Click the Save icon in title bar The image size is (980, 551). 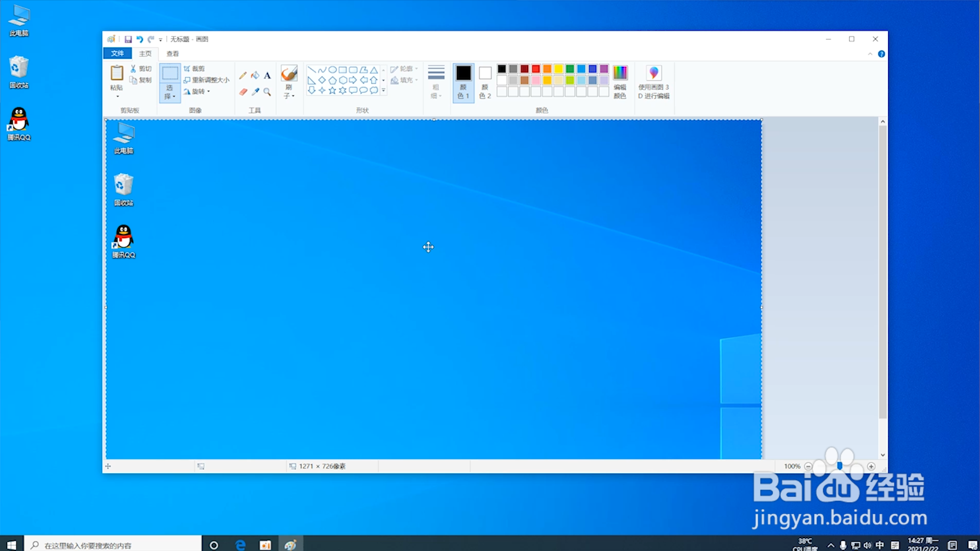(128, 39)
